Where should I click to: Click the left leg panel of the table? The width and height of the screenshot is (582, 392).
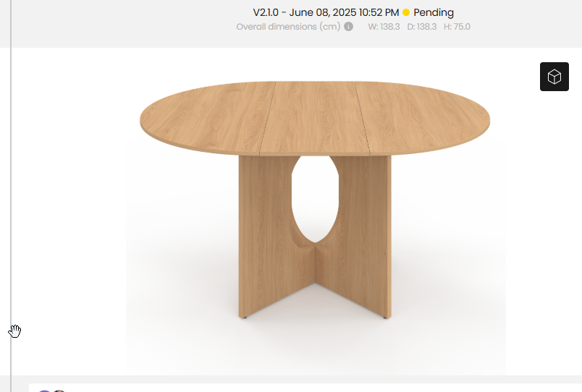tap(266, 237)
